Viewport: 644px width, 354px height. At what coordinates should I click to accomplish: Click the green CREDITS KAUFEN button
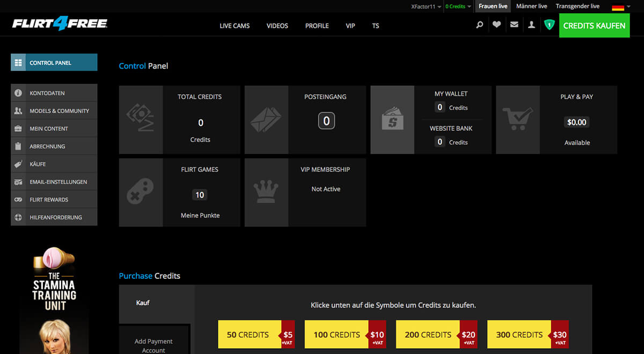tap(594, 25)
